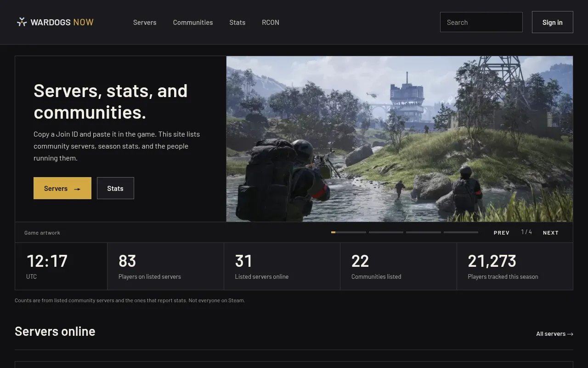Click the 21,273 players tracked stat

pos(515,266)
